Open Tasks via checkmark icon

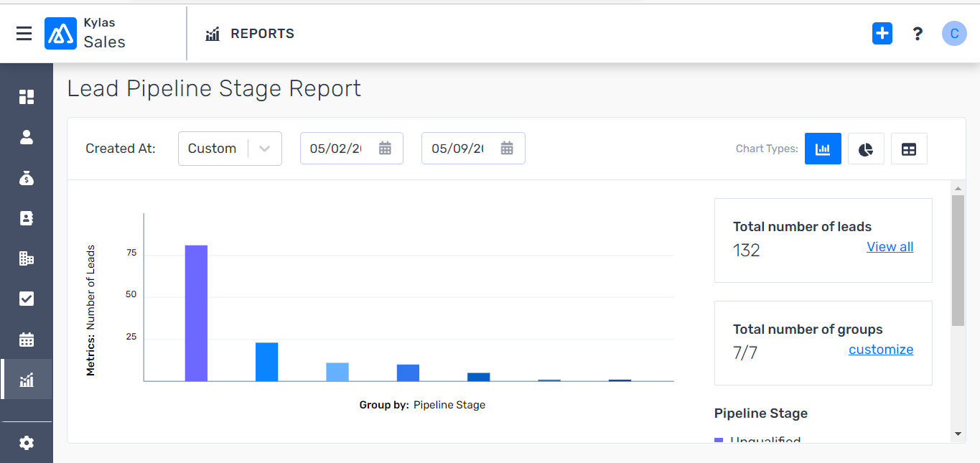point(27,299)
